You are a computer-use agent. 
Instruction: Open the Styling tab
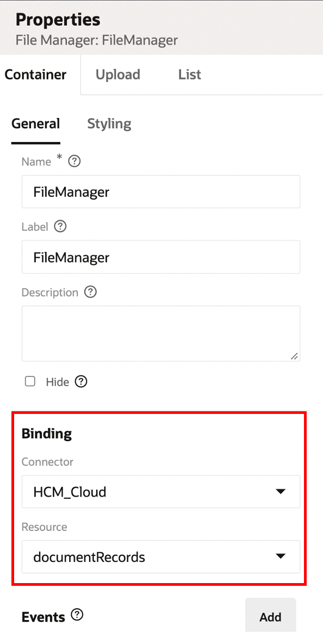tap(109, 124)
